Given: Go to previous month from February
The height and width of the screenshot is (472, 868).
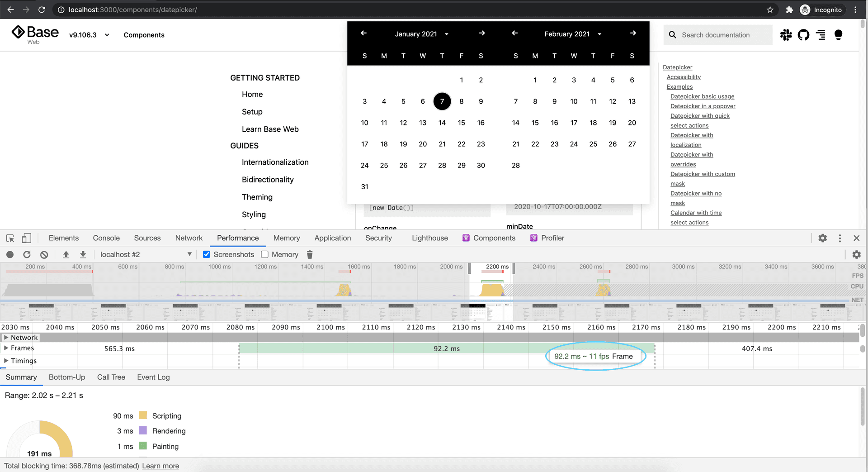Looking at the screenshot, I should coord(514,33).
